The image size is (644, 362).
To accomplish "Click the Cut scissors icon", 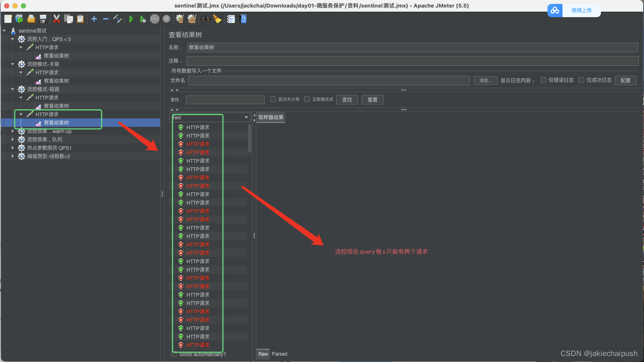I will click(x=57, y=19).
